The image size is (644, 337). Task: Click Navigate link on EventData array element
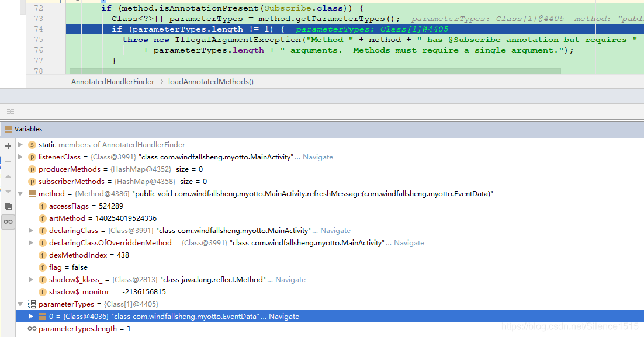pyautogui.click(x=284, y=317)
